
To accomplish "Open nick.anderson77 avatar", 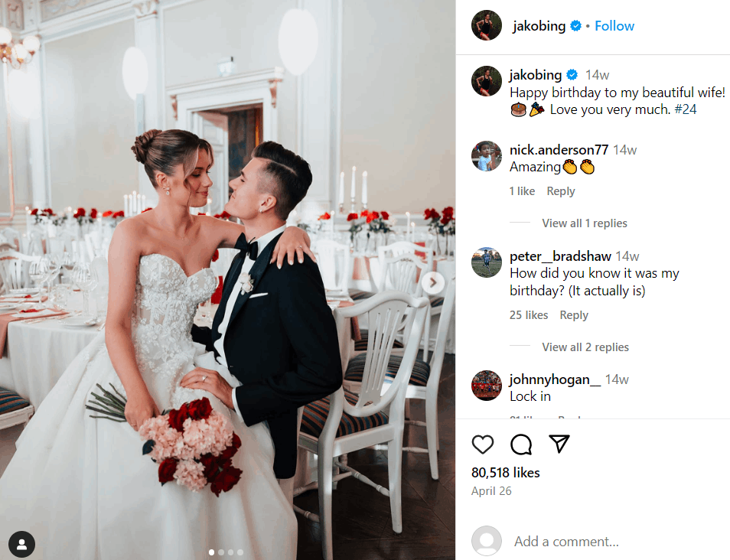I will 487,156.
